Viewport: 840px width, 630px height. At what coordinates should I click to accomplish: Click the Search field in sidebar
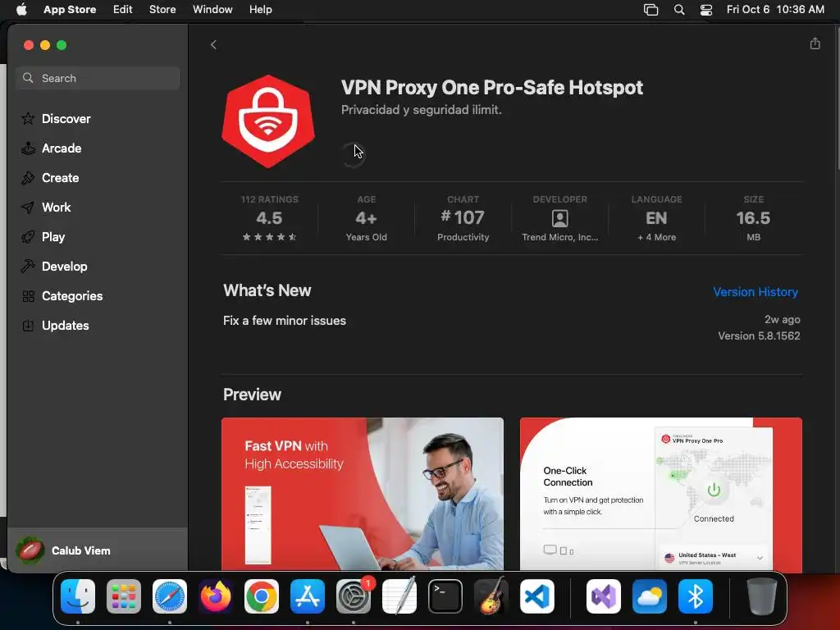(x=98, y=78)
